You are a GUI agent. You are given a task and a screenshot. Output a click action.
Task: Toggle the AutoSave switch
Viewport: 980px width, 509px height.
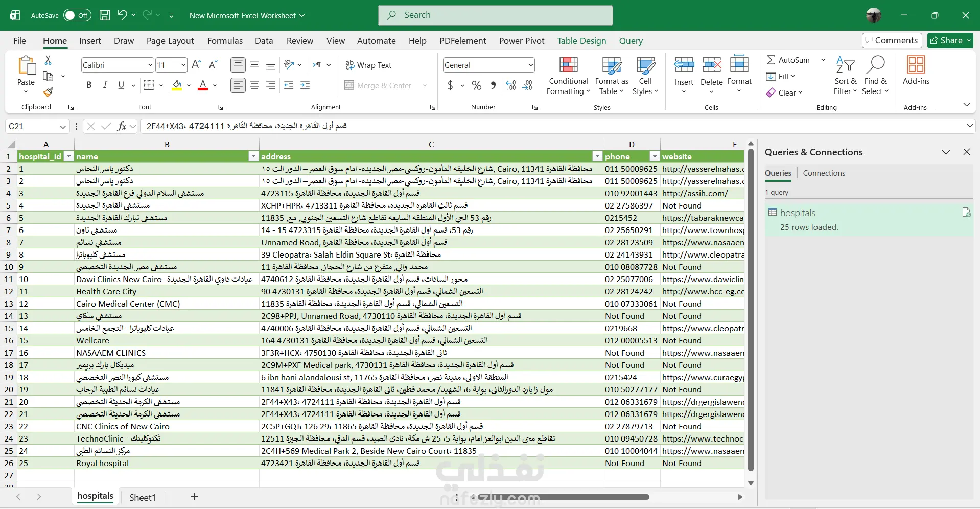point(77,15)
